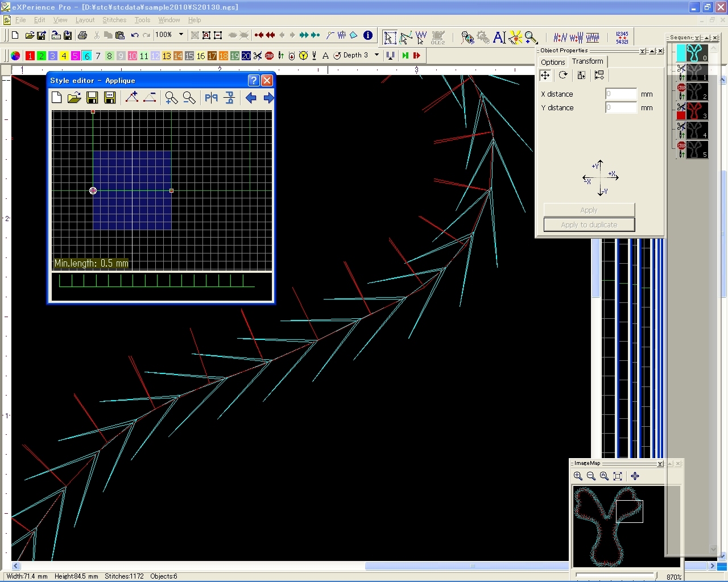Screen dimensions: 728x582
Task: Collapse the Object Properties panel with up arrow
Action: tap(652, 51)
